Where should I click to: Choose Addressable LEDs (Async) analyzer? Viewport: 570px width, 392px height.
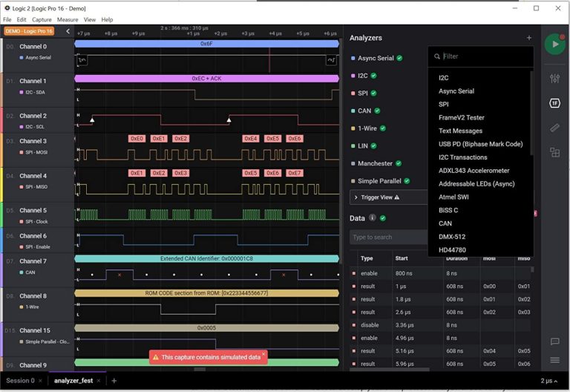(x=476, y=183)
